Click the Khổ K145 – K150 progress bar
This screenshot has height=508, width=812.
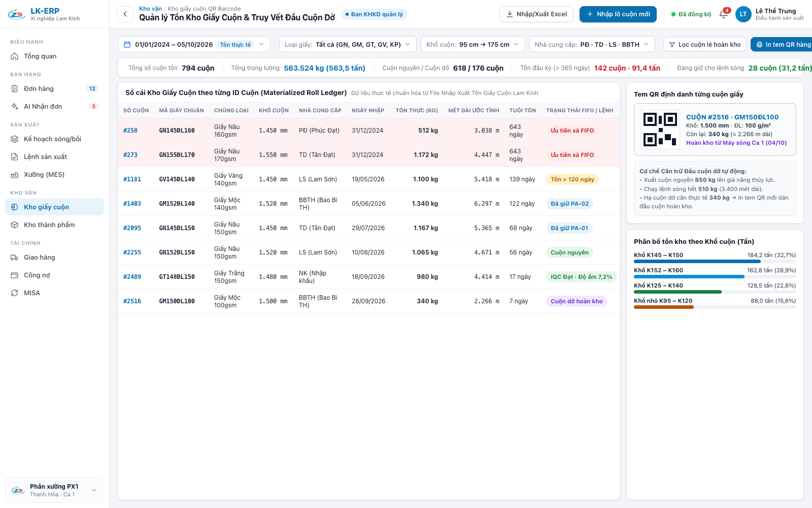[x=715, y=262]
